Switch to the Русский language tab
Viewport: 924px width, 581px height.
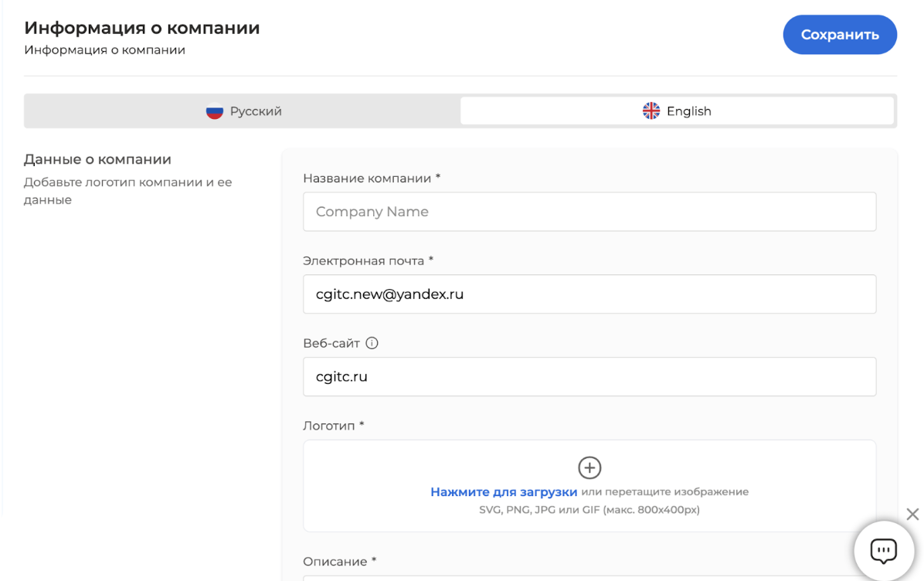pyautogui.click(x=243, y=110)
